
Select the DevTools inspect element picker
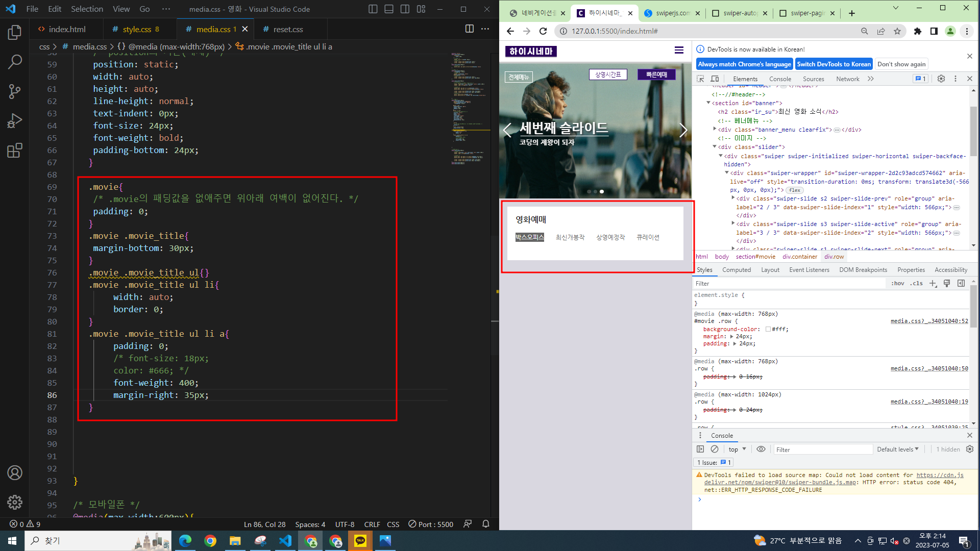point(700,79)
